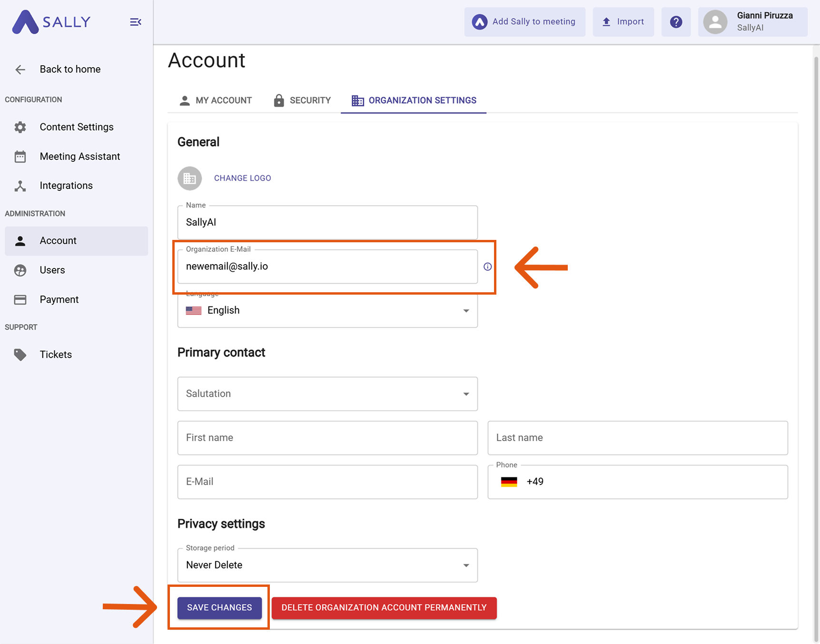Go to Content Settings
This screenshot has width=820, height=644.
coord(76,127)
